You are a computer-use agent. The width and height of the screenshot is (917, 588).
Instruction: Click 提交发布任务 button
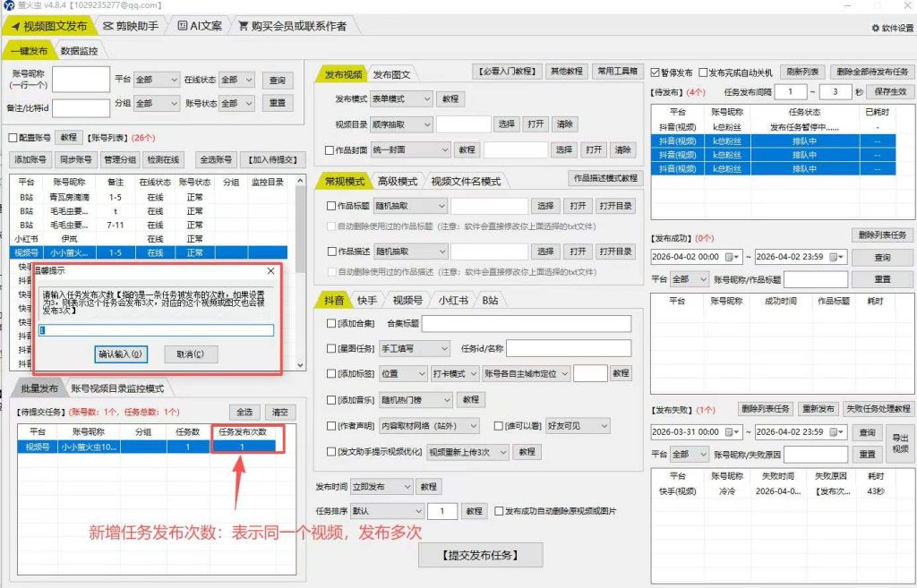point(480,555)
